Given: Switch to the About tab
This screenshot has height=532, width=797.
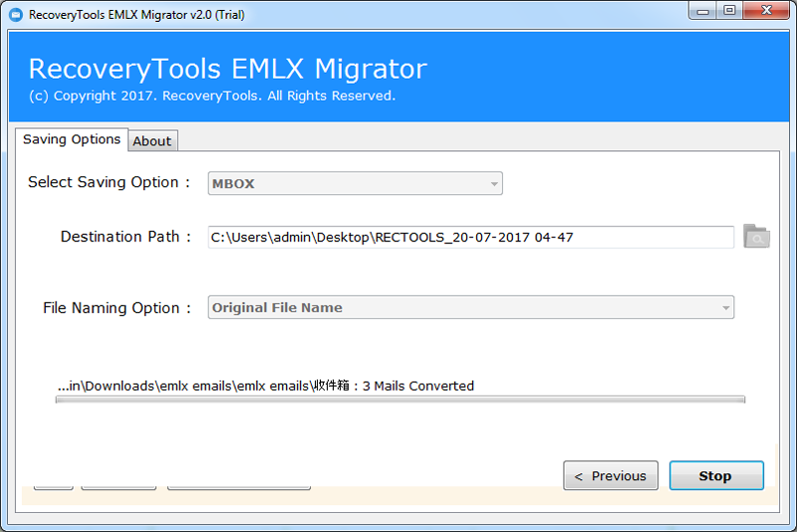Looking at the screenshot, I should click(152, 140).
